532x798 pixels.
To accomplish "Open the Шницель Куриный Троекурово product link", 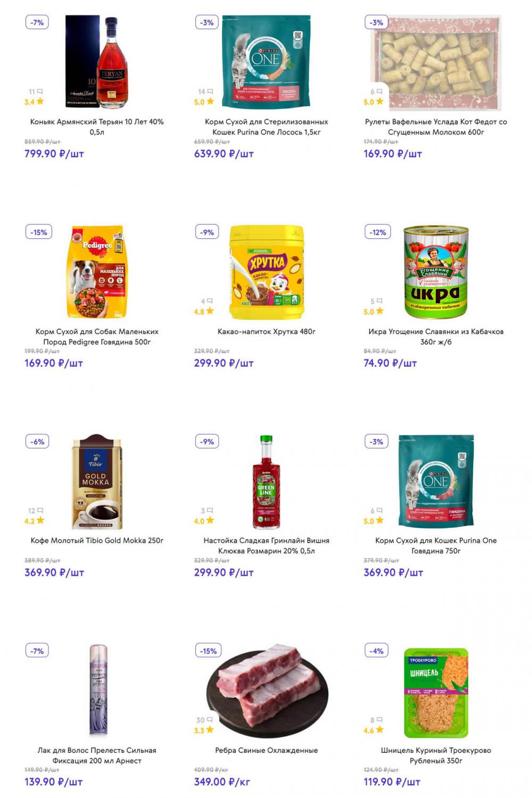I will tap(436, 755).
